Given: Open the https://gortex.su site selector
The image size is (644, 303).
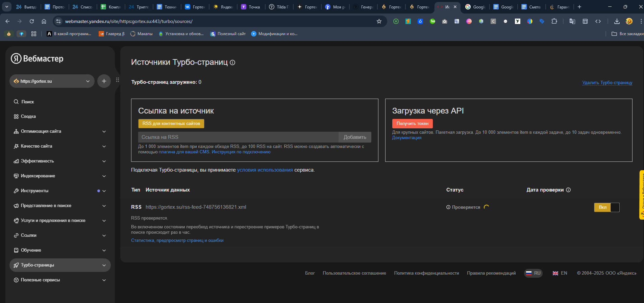Looking at the screenshot, I should tap(52, 81).
